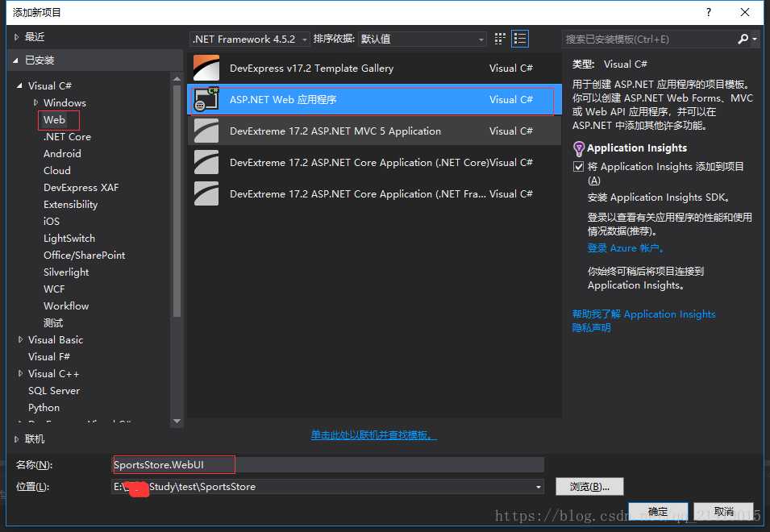This screenshot has height=532, width=770.
Task: Select the 测试 category
Action: (x=53, y=323)
